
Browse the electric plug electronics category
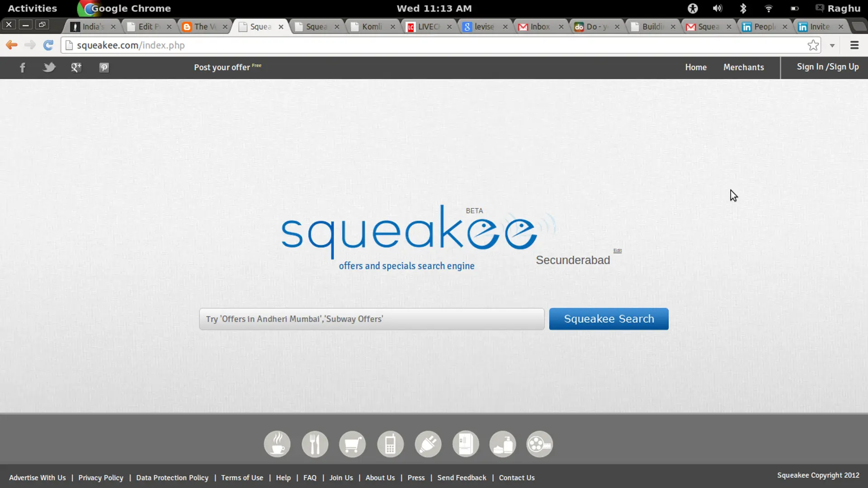coord(428,444)
